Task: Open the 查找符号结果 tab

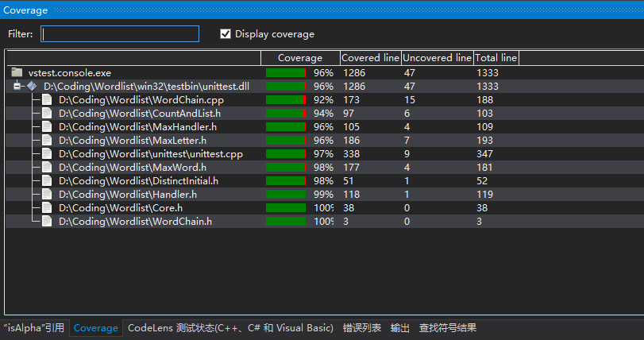Action: coord(448,328)
